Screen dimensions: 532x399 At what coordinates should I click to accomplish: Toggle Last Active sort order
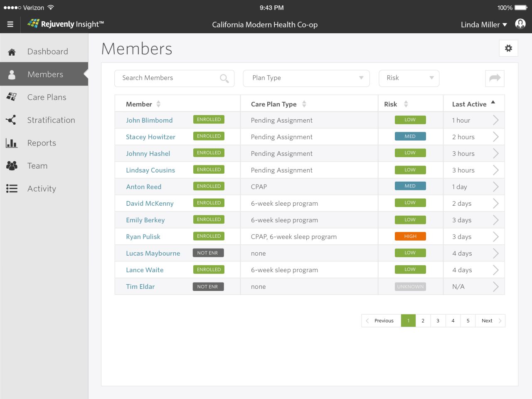493,103
